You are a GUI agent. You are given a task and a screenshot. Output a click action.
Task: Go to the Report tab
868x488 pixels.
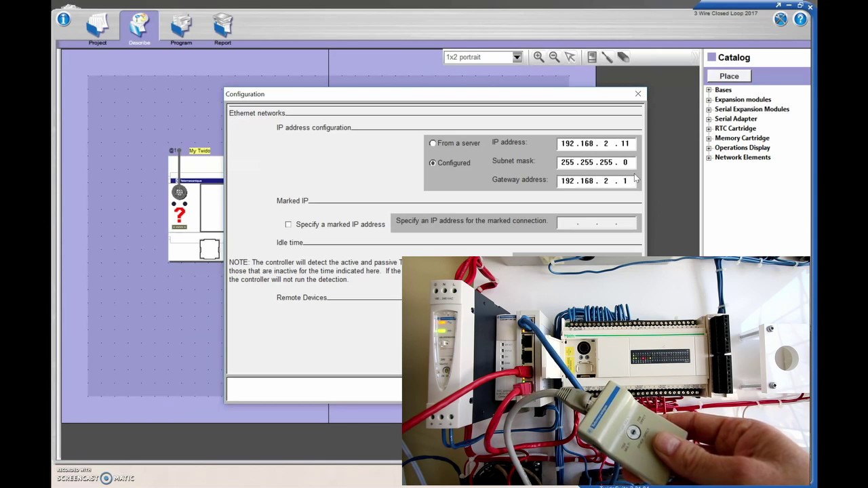coord(222,29)
